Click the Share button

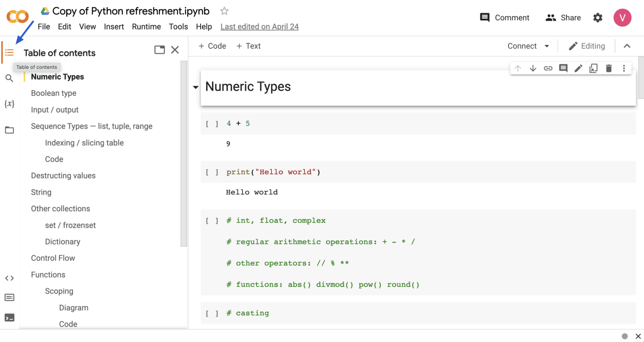pos(563,17)
